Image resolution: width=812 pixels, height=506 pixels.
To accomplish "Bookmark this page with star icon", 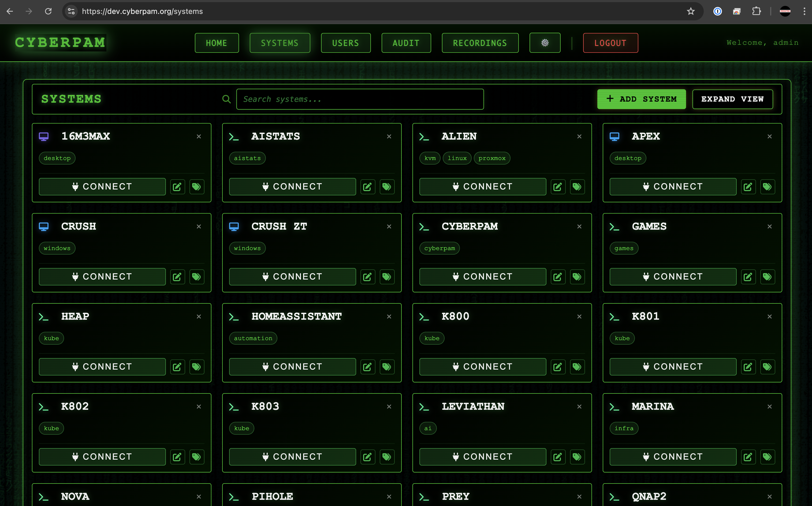I will pyautogui.click(x=691, y=11).
